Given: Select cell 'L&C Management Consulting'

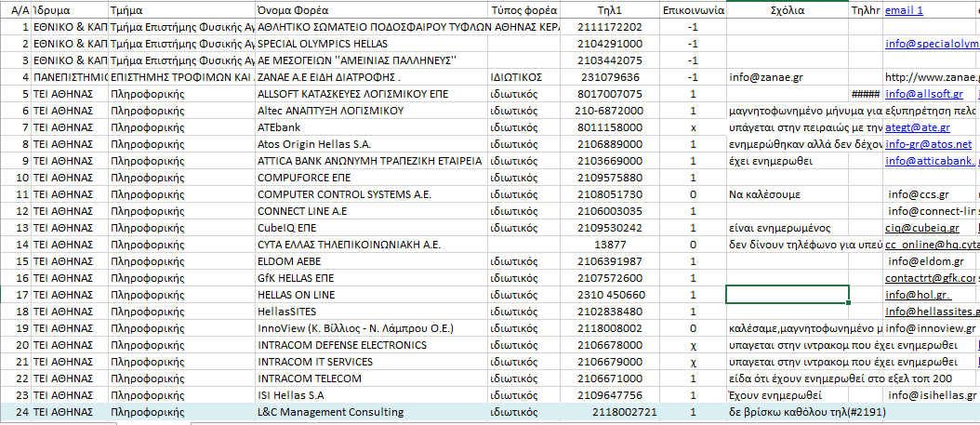Looking at the screenshot, I should 372,412.
